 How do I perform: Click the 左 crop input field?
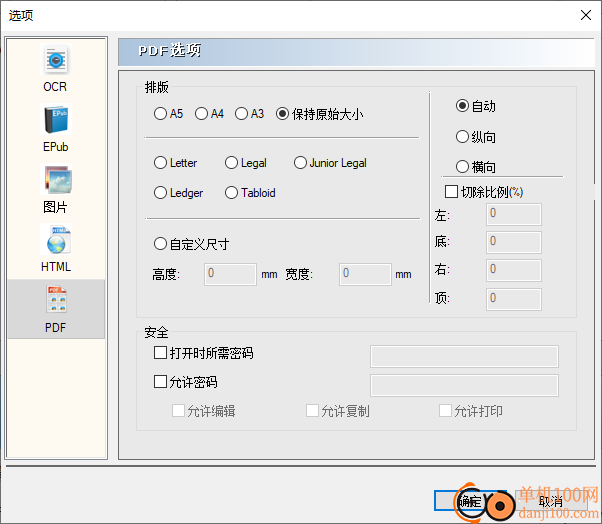[514, 214]
